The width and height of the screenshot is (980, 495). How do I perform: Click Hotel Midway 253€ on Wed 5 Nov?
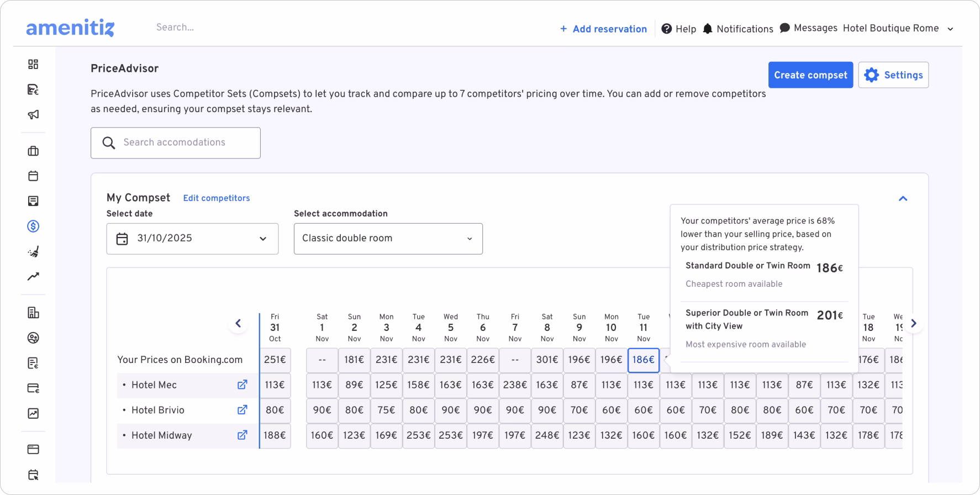tap(451, 435)
